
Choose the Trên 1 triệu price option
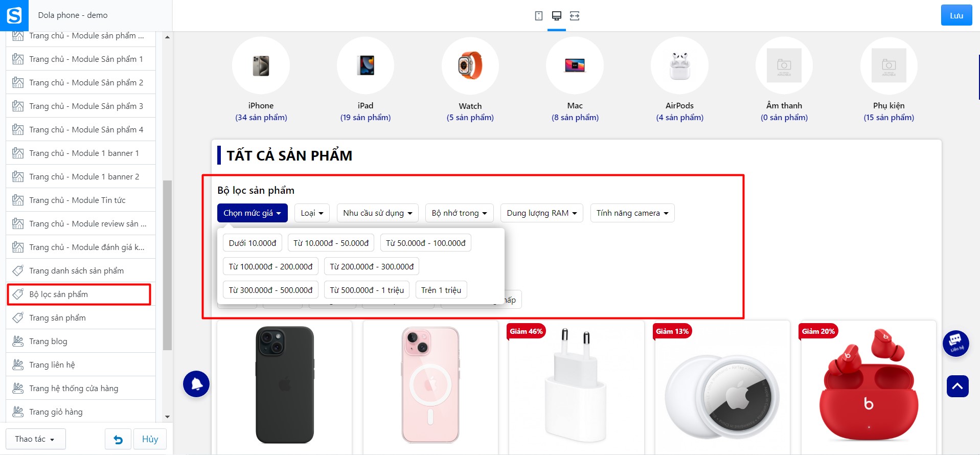click(x=441, y=290)
